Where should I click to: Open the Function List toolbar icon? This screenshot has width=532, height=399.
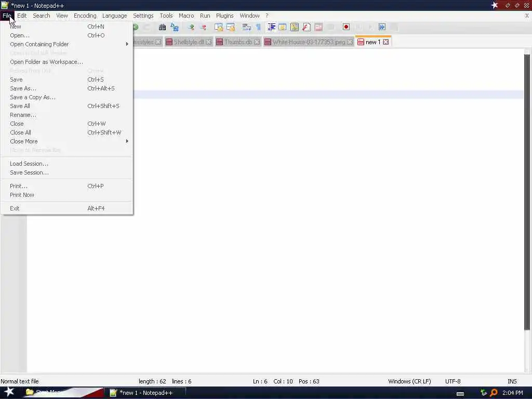[307, 27]
